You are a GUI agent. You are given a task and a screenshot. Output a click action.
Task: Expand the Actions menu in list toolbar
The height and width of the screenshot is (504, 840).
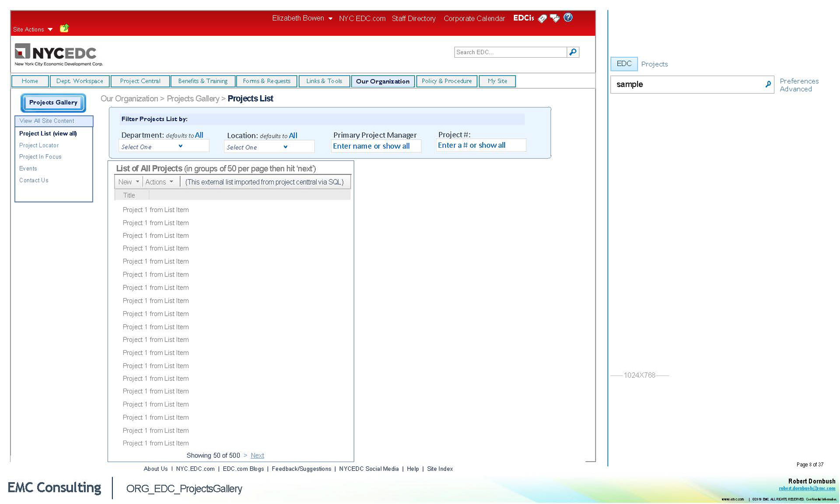pyautogui.click(x=171, y=182)
